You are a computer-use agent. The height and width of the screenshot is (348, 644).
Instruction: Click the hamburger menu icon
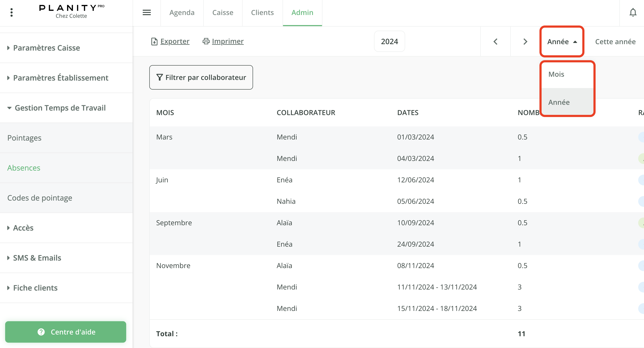tap(147, 12)
